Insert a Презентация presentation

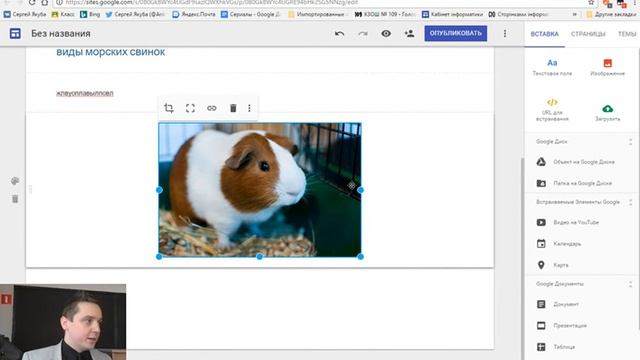(561, 326)
